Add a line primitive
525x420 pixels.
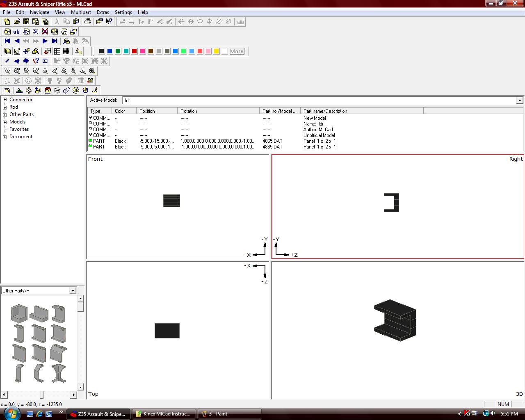pyautogui.click(x=7, y=61)
